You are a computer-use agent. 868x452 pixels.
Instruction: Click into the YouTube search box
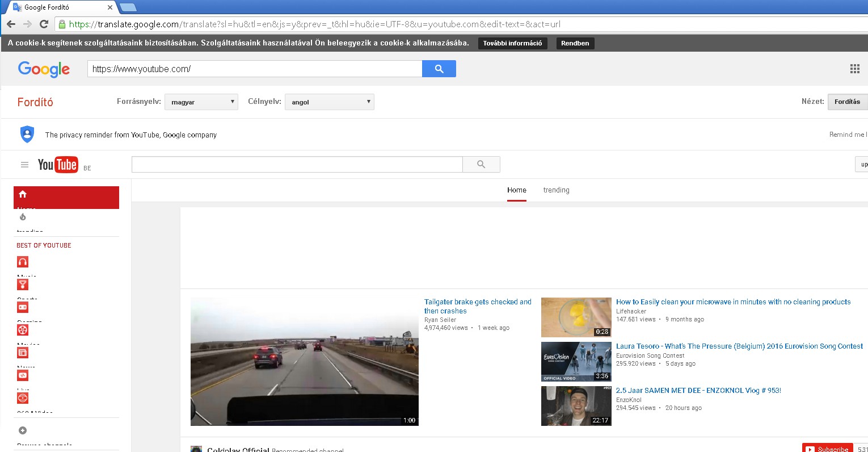(297, 165)
